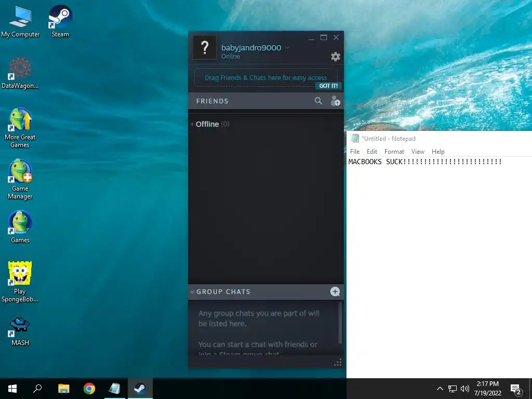The image size is (532, 399).
Task: Close the Steam friends window
Action: coord(336,37)
